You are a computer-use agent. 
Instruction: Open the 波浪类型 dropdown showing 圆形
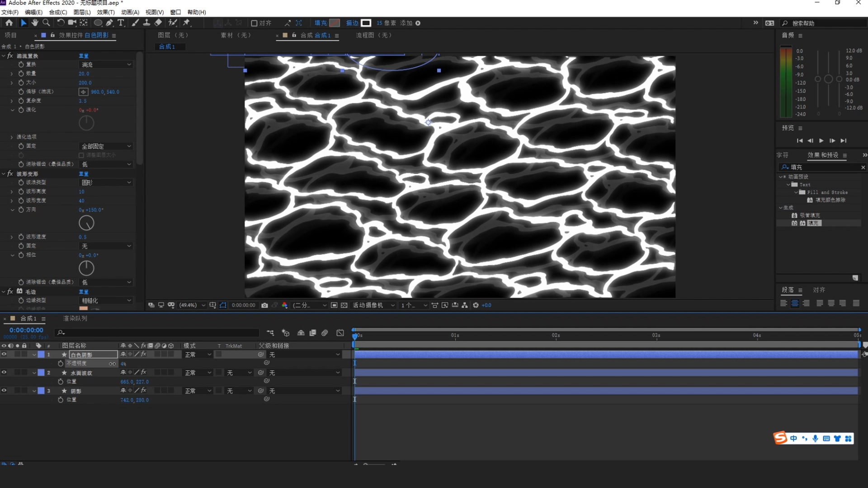click(106, 183)
